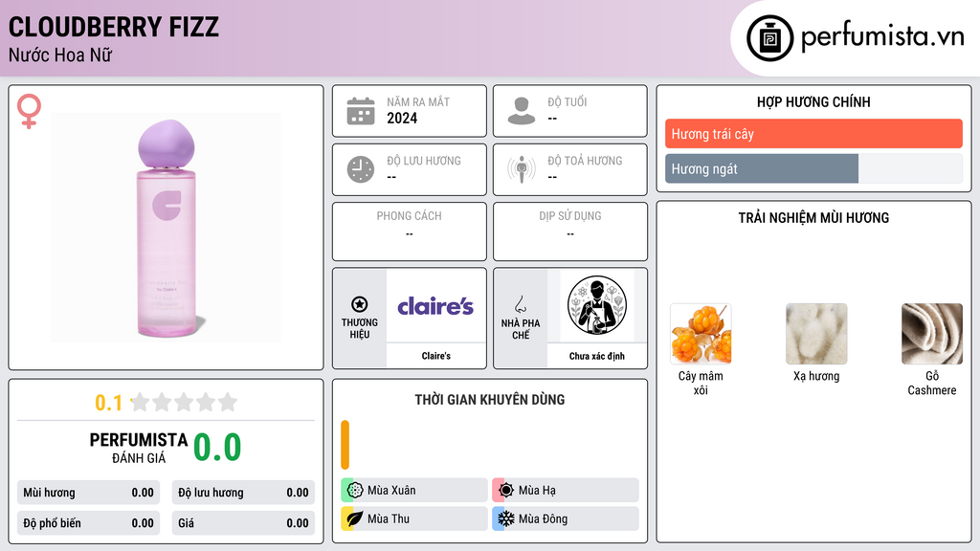
Task: Click the 0.1 yellow rating number
Action: click(109, 403)
